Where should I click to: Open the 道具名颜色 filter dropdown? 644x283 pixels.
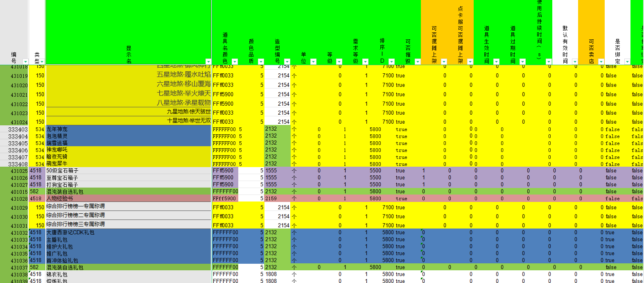pyautogui.click(x=235, y=62)
